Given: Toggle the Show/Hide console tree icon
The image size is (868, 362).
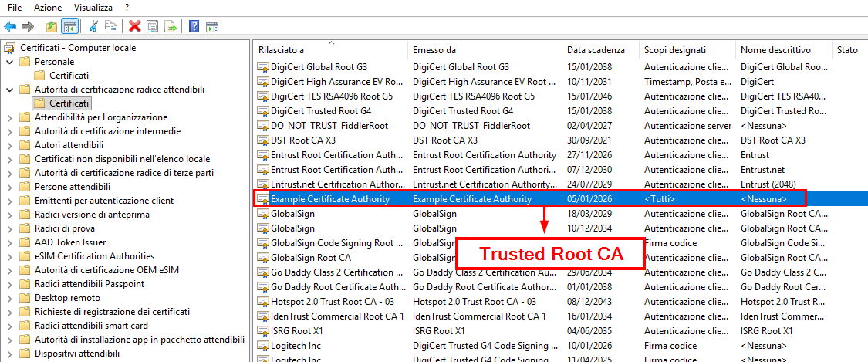Looking at the screenshot, I should click(69, 27).
